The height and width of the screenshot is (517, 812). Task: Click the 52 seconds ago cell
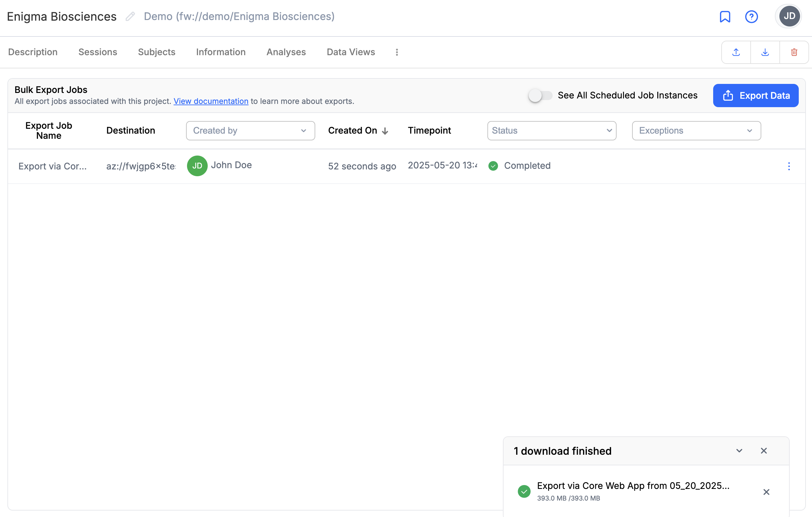point(362,166)
